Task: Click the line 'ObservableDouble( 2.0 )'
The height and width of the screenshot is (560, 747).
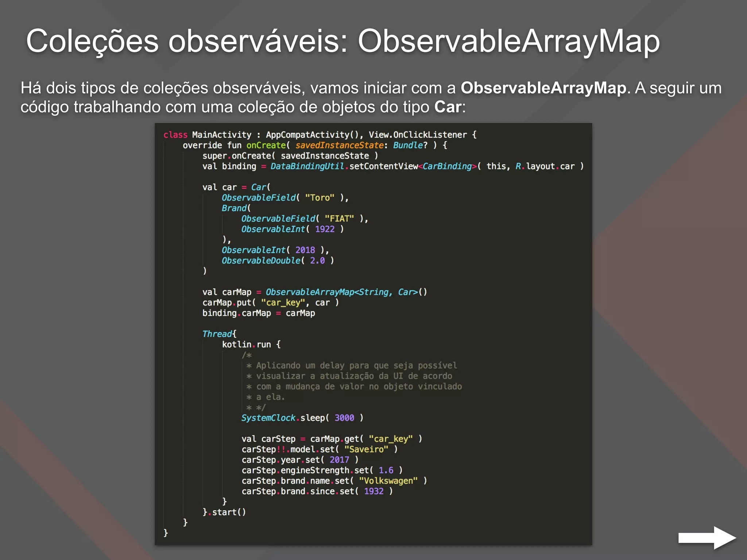Action: tap(278, 261)
